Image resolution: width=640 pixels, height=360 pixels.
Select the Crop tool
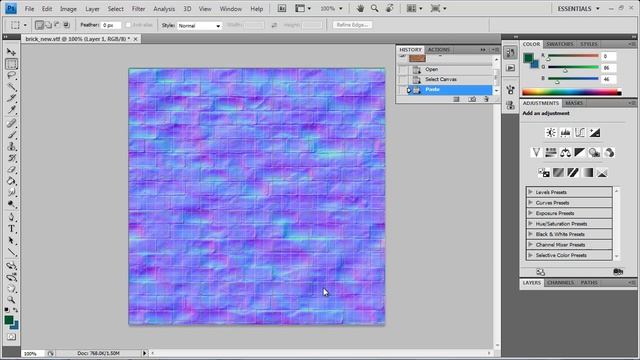(x=11, y=98)
